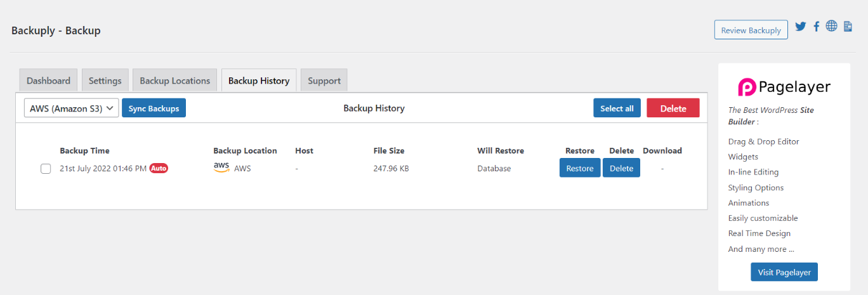Expand the AWS (Amazon S3) location dropdown
Screen dimensions: 868x295
[x=72, y=108]
